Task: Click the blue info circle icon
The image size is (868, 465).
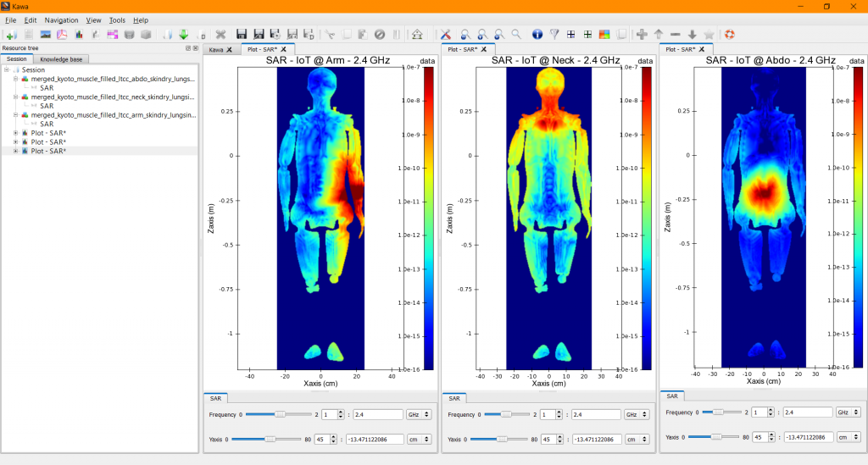Action: pos(537,34)
